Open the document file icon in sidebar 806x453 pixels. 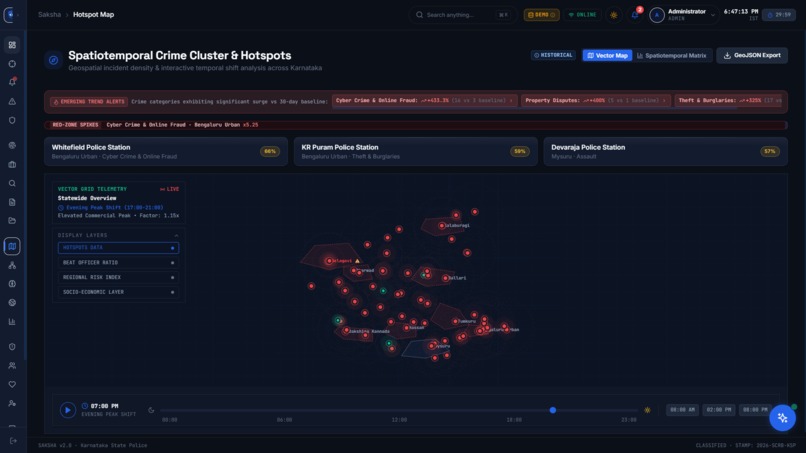[x=12, y=202]
